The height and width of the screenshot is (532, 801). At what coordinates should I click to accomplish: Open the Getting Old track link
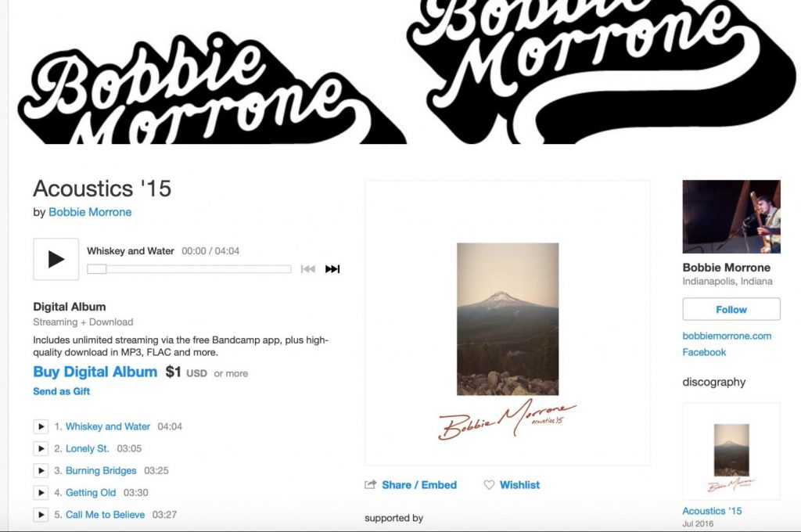point(91,493)
